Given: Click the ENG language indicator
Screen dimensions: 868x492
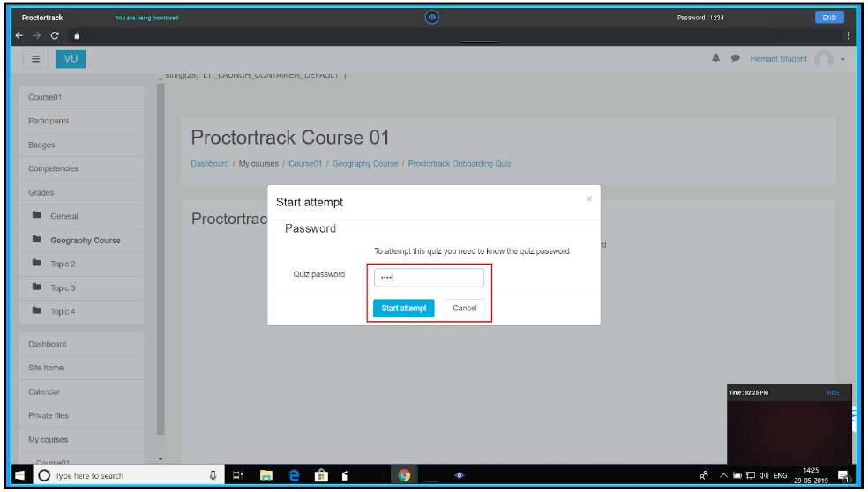Looking at the screenshot, I should (781, 475).
